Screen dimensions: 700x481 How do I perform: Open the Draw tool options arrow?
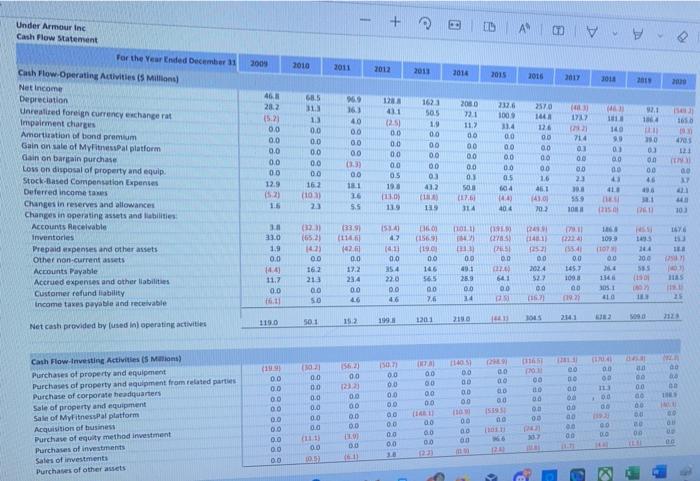(x=615, y=33)
